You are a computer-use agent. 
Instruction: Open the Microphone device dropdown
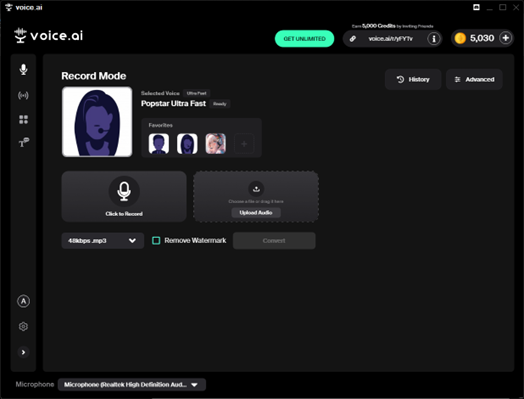pos(132,385)
